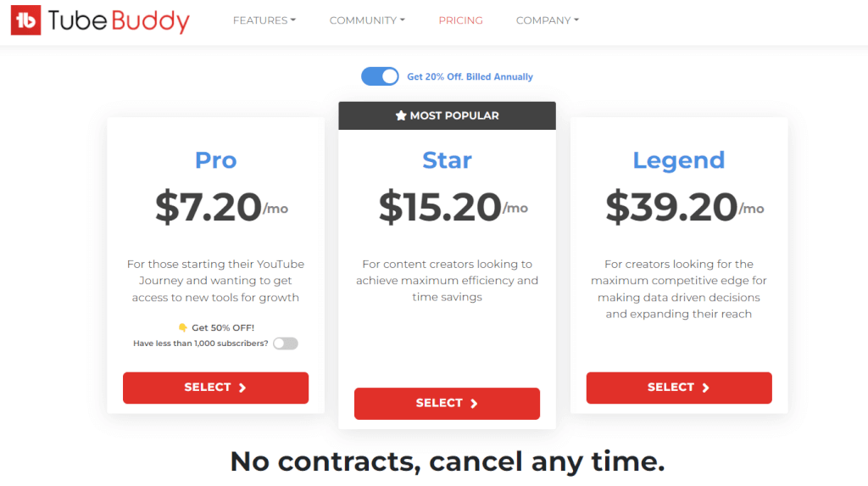Go to the Pricing page link

pyautogui.click(x=460, y=20)
